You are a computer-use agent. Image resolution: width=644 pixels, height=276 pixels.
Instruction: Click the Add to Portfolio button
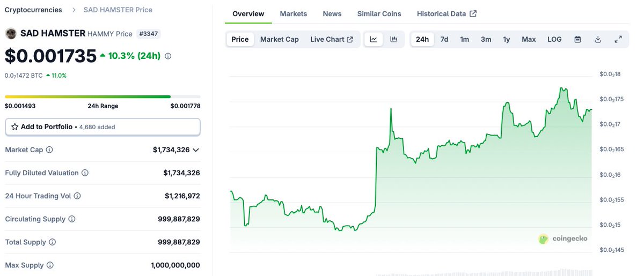pos(103,127)
